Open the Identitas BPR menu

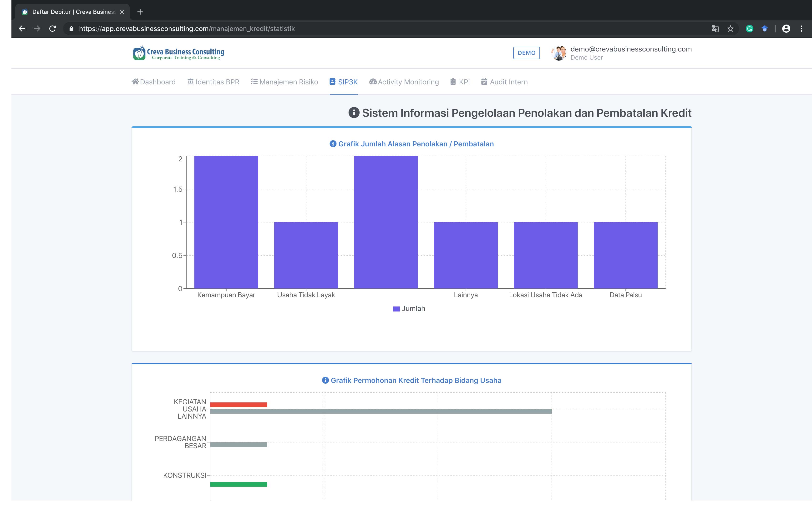213,82
